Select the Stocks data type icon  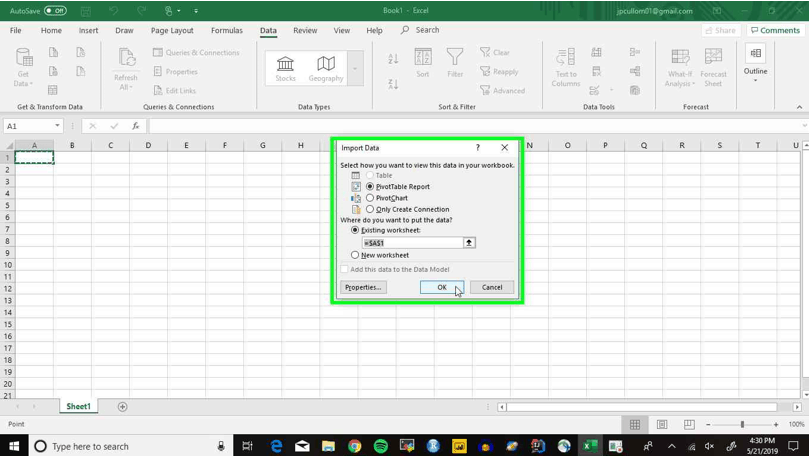pos(285,63)
